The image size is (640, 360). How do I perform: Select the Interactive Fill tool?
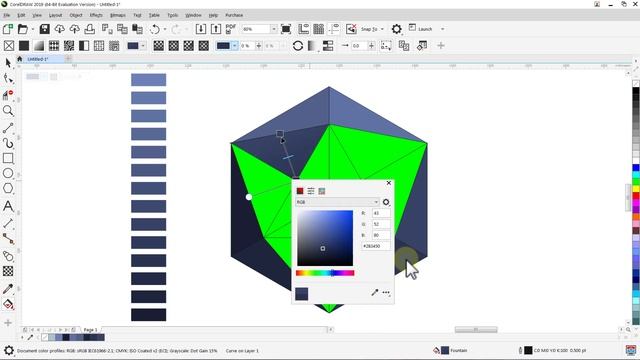(x=8, y=304)
